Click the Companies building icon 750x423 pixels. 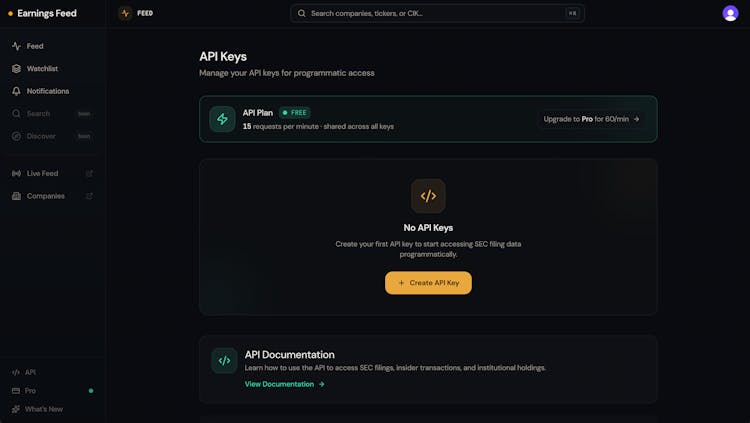pyautogui.click(x=16, y=196)
